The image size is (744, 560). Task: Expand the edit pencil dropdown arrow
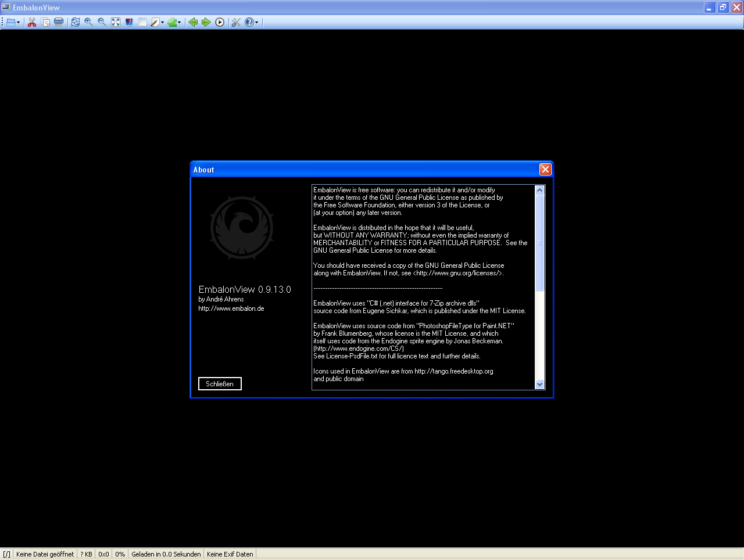[x=162, y=23]
